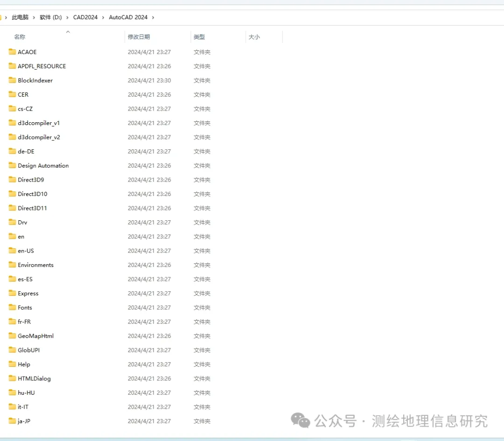Select the en-US folder icon
This screenshot has height=441, width=504.
tap(12, 251)
